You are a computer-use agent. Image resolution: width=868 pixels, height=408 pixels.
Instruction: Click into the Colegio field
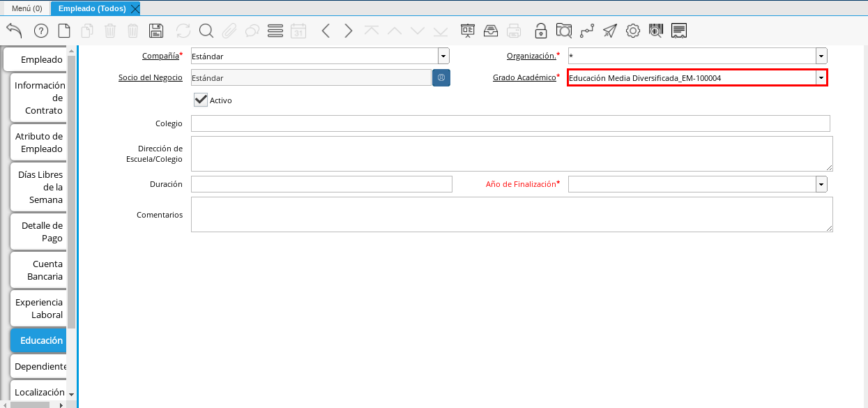[510, 123]
